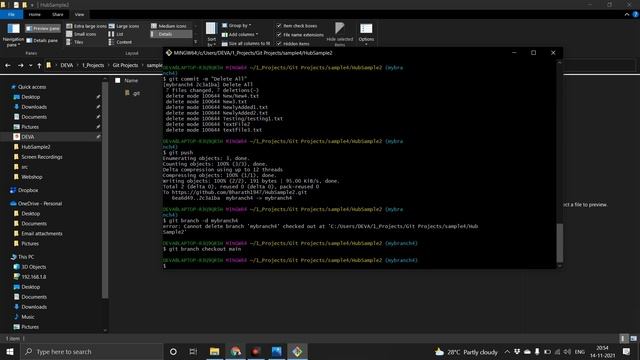The width and height of the screenshot is (640, 360).
Task: Select Tiles layout
Action: [x=75, y=42]
